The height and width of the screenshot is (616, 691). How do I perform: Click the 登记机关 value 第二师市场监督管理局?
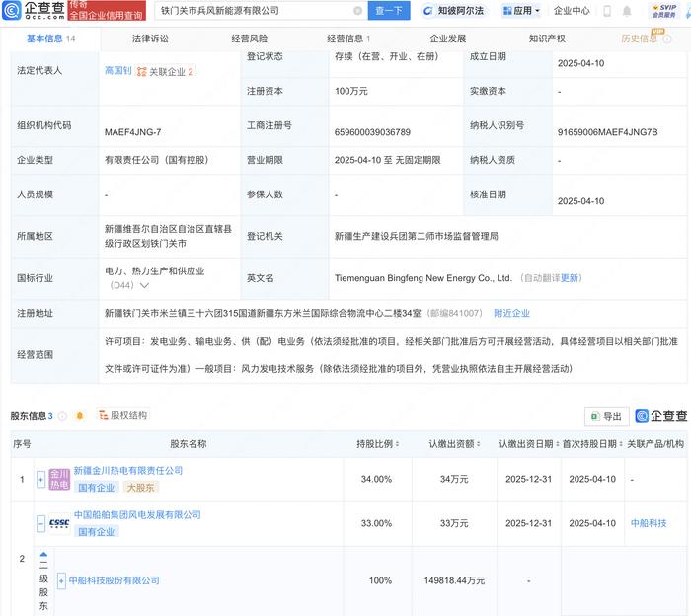tap(417, 236)
